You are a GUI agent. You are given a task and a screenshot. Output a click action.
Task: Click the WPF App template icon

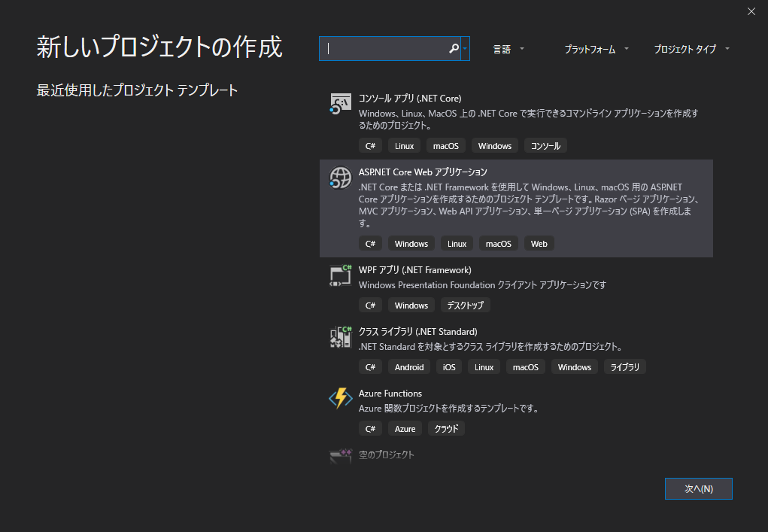pos(340,276)
